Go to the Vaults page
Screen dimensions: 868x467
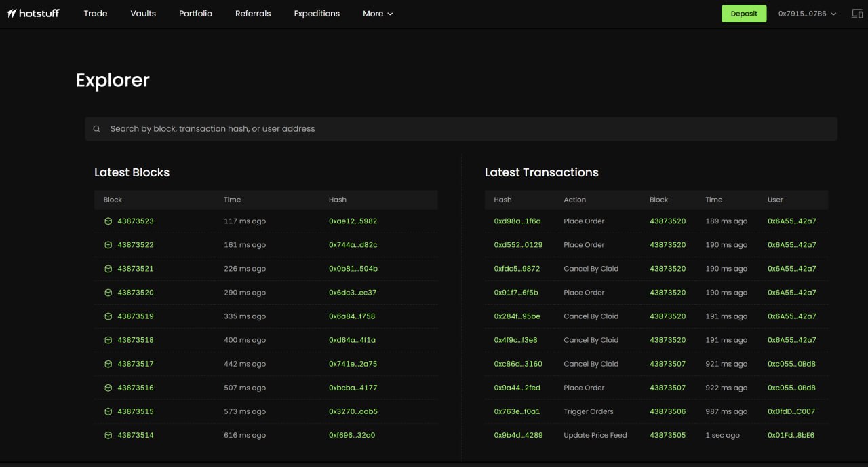[143, 14]
